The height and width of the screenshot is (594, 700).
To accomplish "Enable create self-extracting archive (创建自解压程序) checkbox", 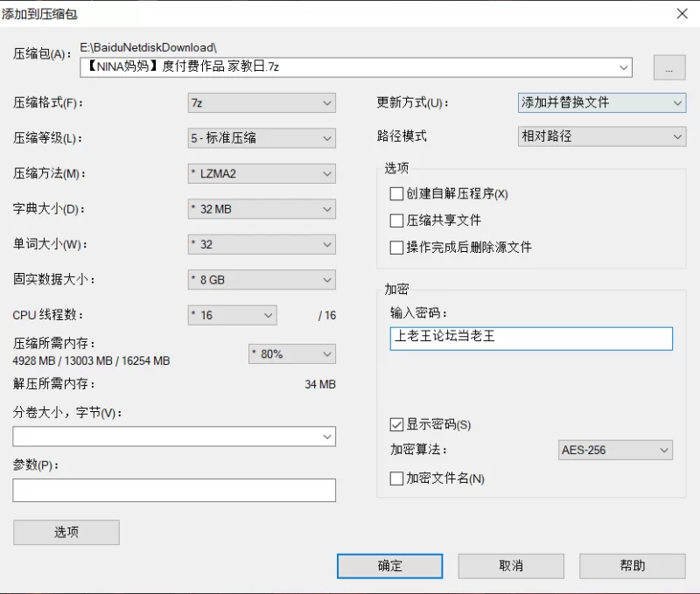I will pyautogui.click(x=396, y=194).
